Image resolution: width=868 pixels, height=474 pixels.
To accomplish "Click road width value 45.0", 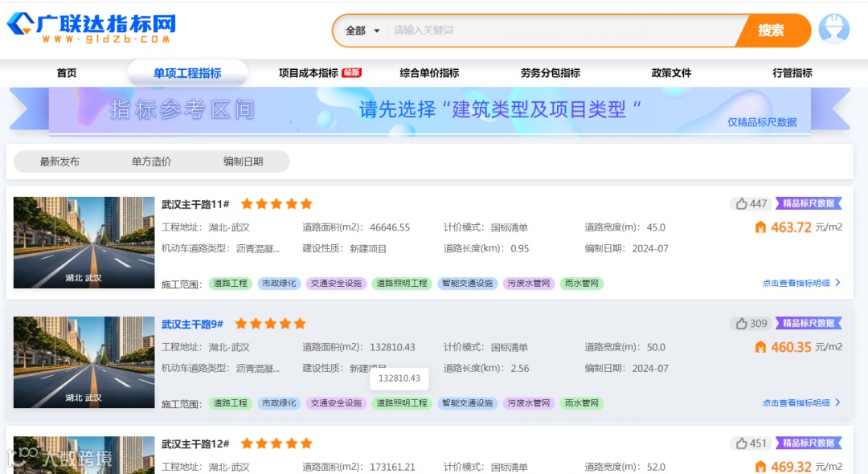I will pos(656,227).
